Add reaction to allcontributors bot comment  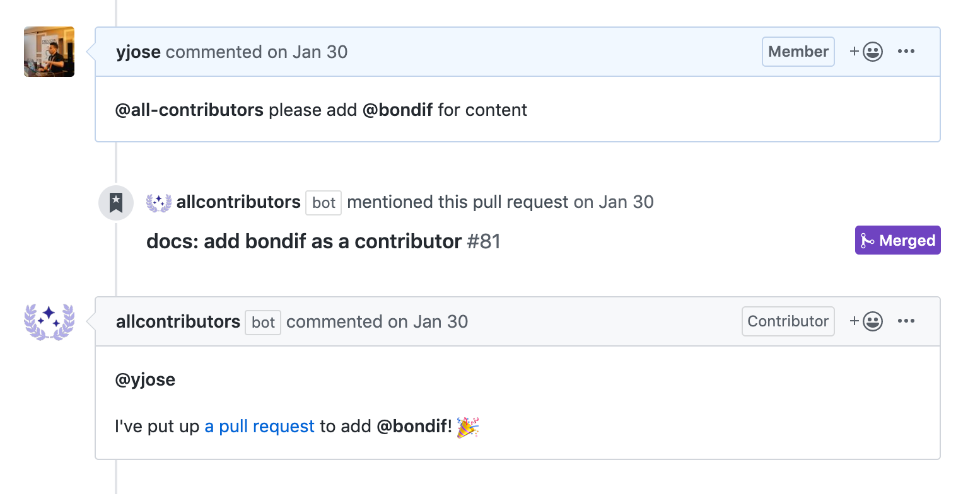click(x=866, y=321)
